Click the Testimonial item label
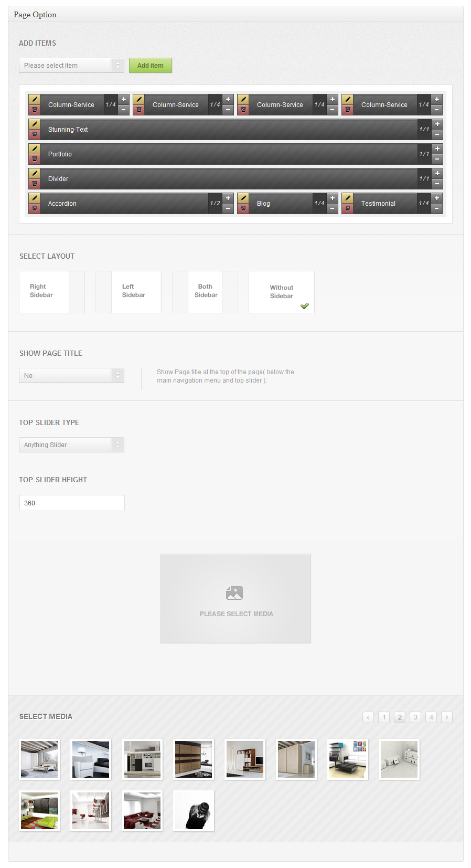Screen dimensions: 471x868 (378, 204)
